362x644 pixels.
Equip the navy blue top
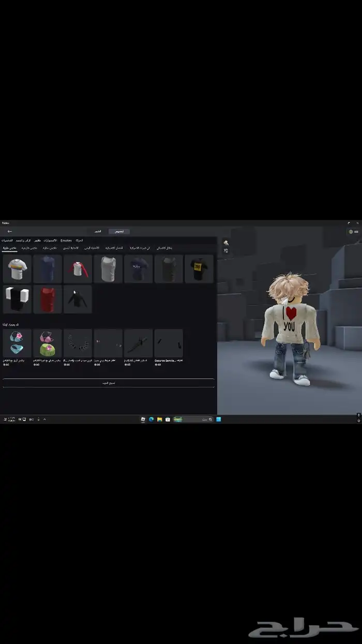click(x=48, y=268)
